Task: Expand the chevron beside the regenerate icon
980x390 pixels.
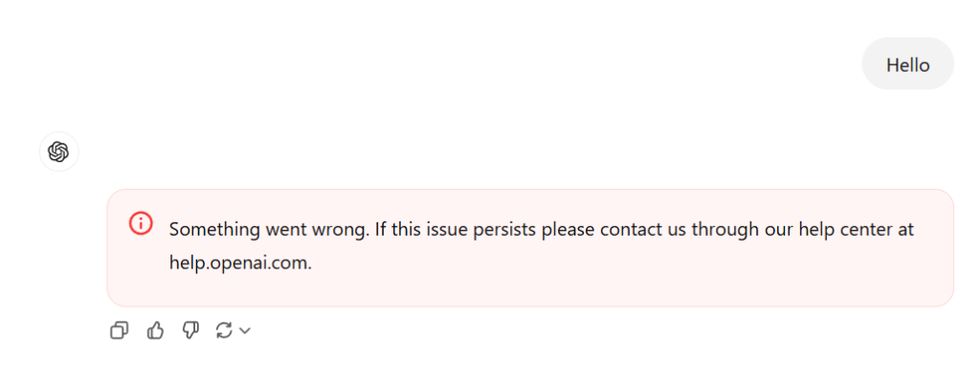Action: pyautogui.click(x=245, y=331)
